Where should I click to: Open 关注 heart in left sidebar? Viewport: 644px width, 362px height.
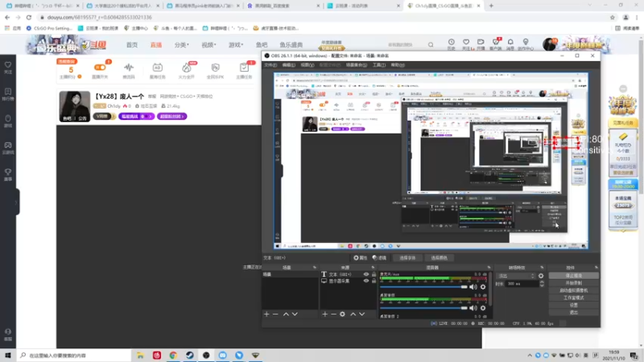tap(8, 68)
